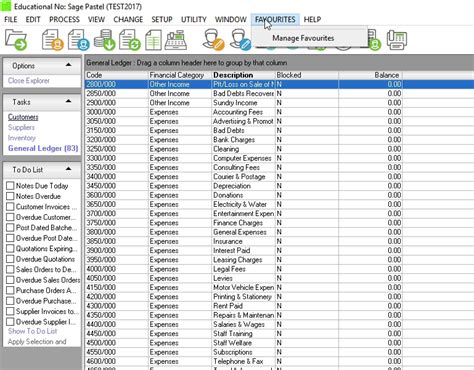Open the HELP menu

click(x=312, y=20)
